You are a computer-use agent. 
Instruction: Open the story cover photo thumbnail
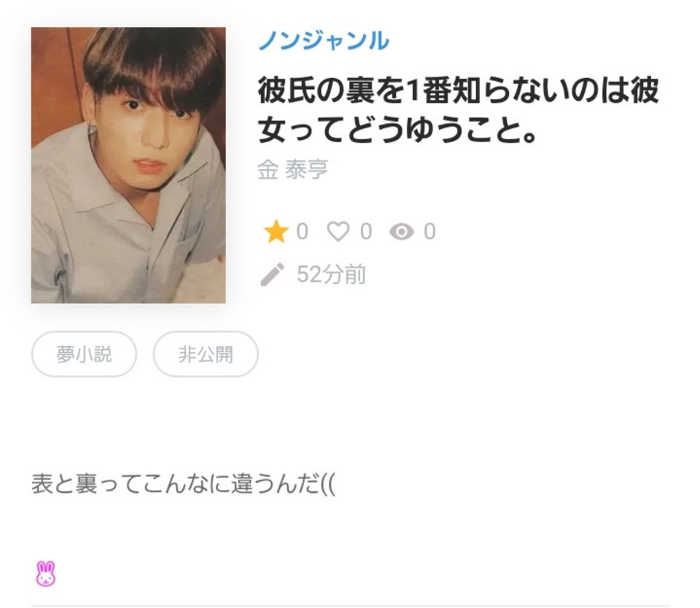(x=128, y=165)
